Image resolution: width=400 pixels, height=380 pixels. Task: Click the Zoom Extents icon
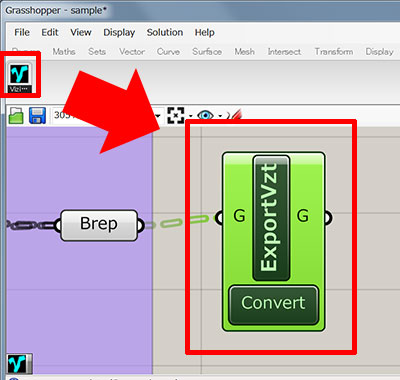pyautogui.click(x=176, y=116)
